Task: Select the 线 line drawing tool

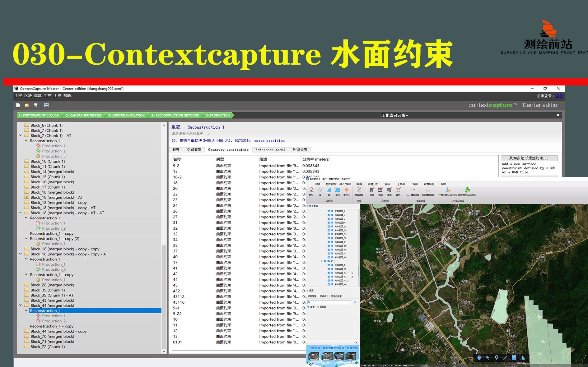Action: coord(320,189)
